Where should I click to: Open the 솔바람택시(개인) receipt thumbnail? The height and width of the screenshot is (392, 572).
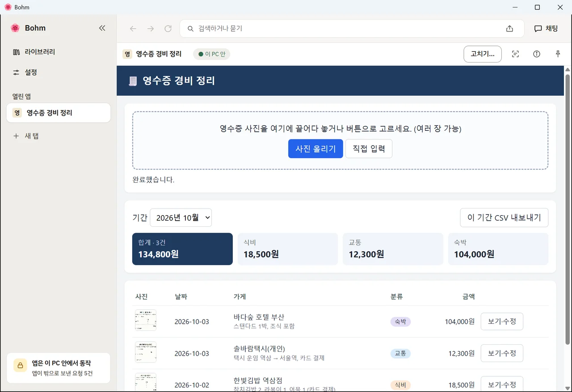click(x=146, y=352)
